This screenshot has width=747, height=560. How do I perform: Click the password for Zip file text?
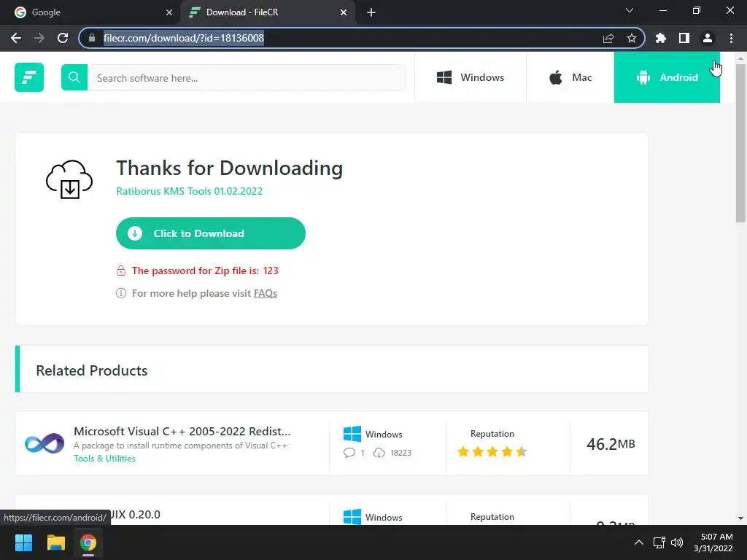pos(205,271)
